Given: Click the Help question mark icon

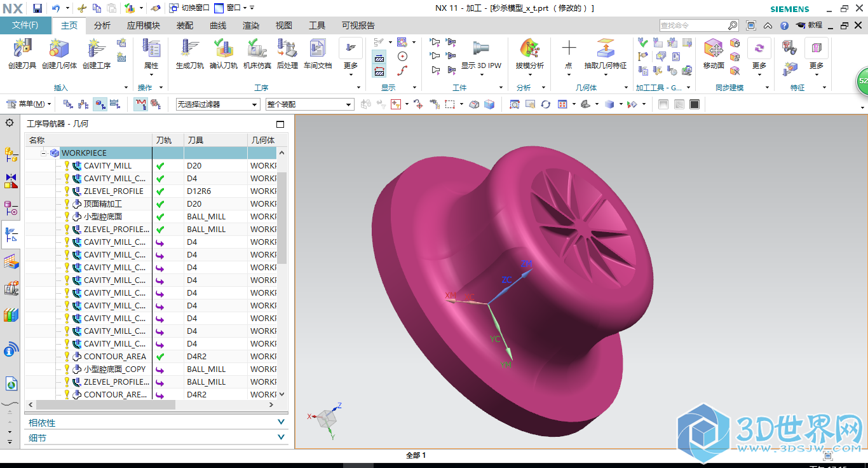Looking at the screenshot, I should tap(784, 25).
